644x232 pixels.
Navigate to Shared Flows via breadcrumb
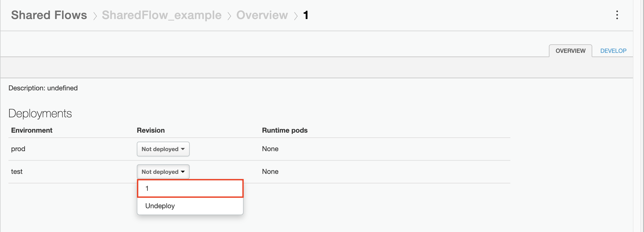[49, 15]
